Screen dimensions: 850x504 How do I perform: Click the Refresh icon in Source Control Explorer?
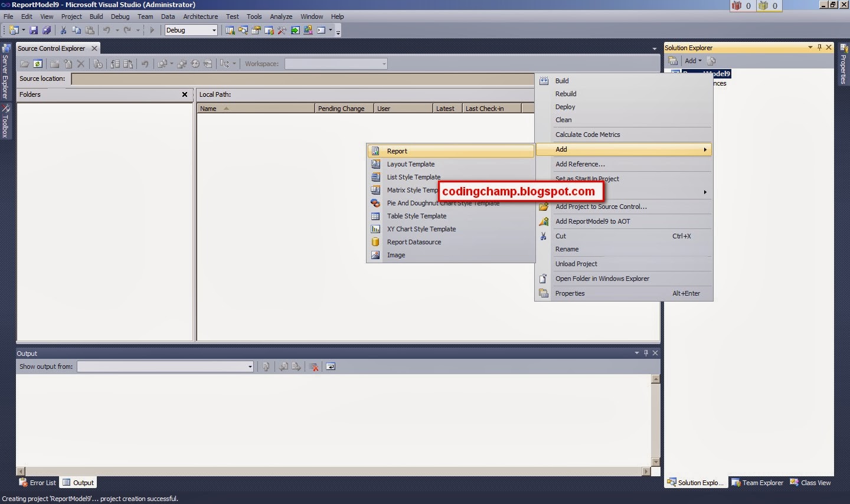click(38, 64)
